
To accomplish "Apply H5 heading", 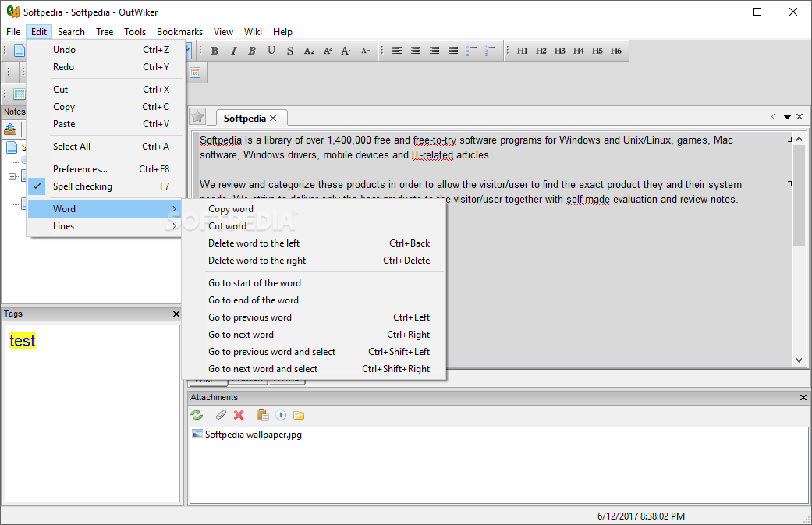I will (x=597, y=51).
